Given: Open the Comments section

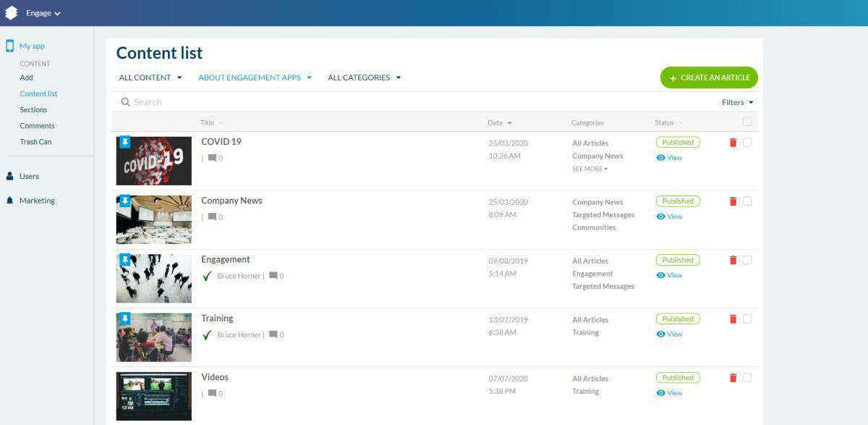Looking at the screenshot, I should pyautogui.click(x=36, y=125).
